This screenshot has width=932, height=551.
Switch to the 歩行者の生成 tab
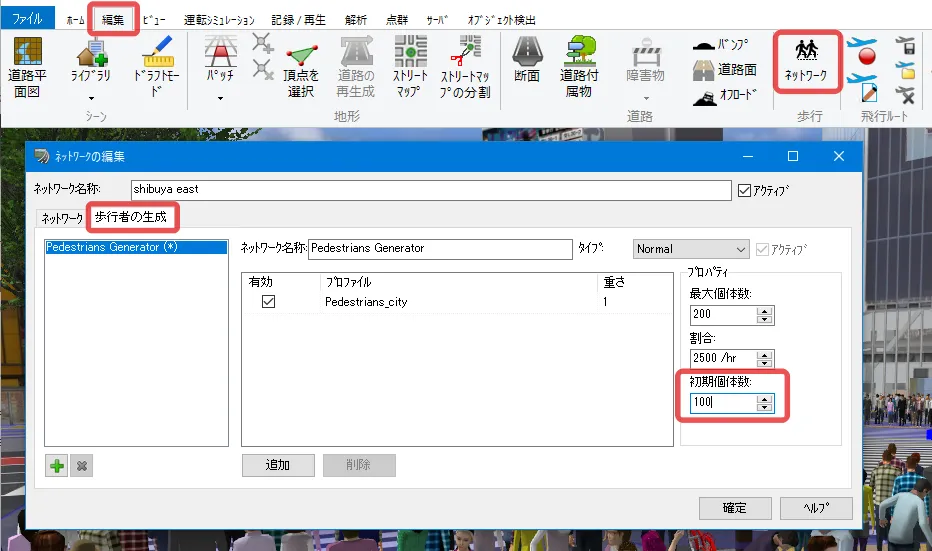132,215
